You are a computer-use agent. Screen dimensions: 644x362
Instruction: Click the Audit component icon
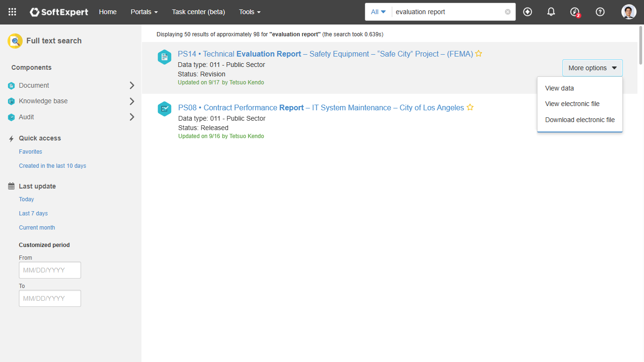(x=11, y=117)
